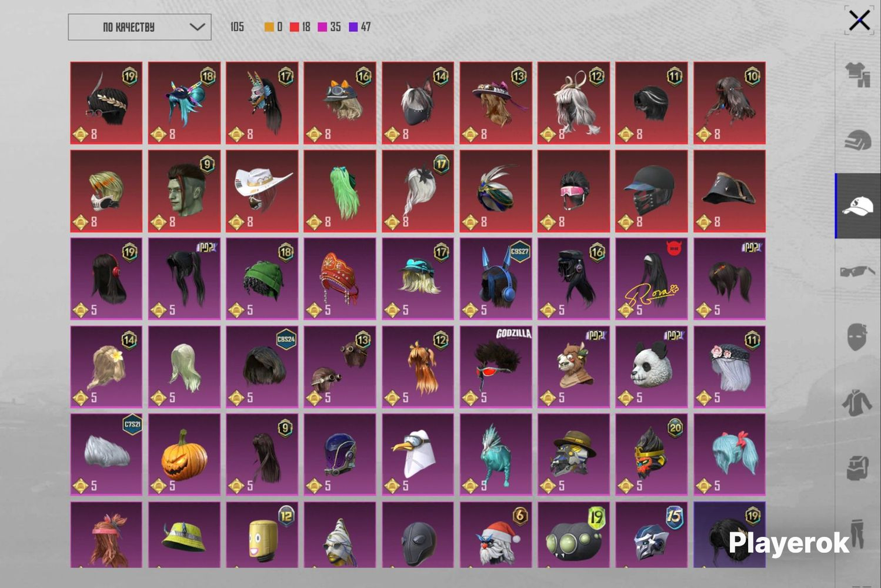Select the pants category icon

[x=857, y=534]
